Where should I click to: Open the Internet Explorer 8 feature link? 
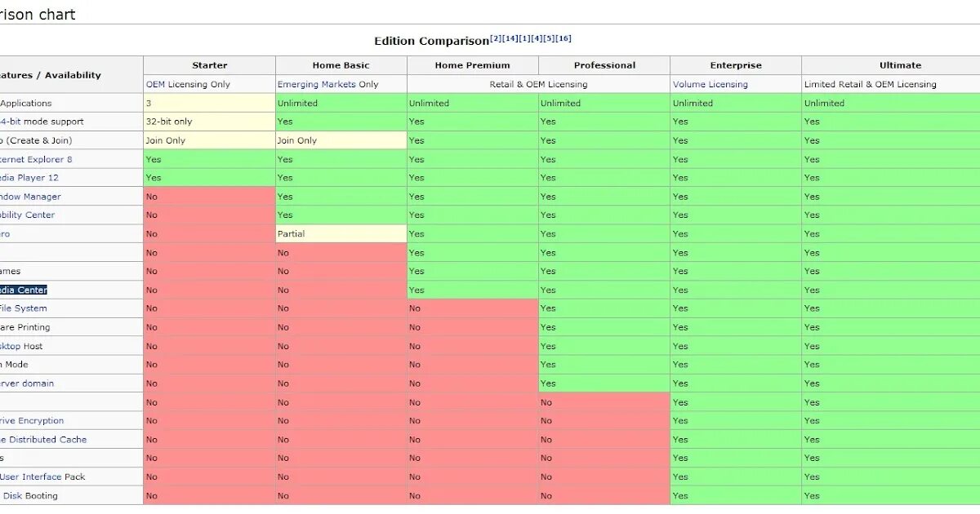[x=36, y=159]
